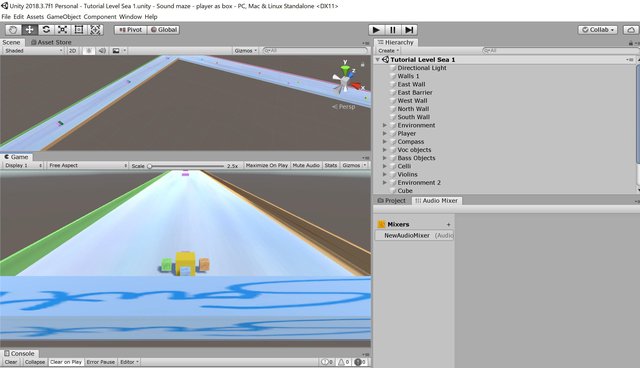The width and height of the screenshot is (640, 368).
Task: Open the cloud services icon
Action: tap(631, 30)
